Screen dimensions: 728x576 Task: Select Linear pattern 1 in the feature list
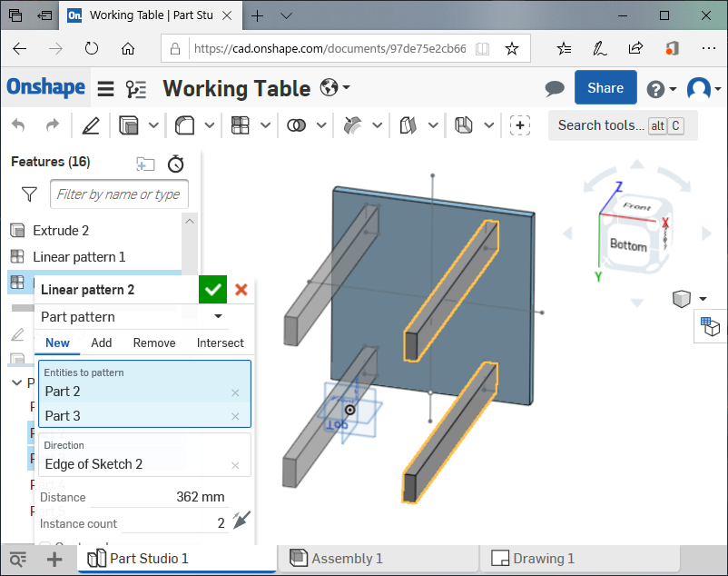click(79, 257)
